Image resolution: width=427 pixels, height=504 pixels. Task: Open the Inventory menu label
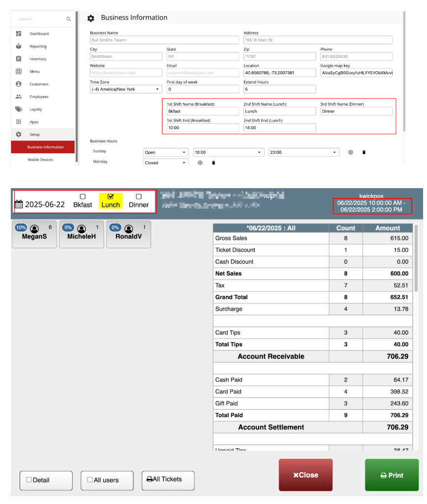38,59
